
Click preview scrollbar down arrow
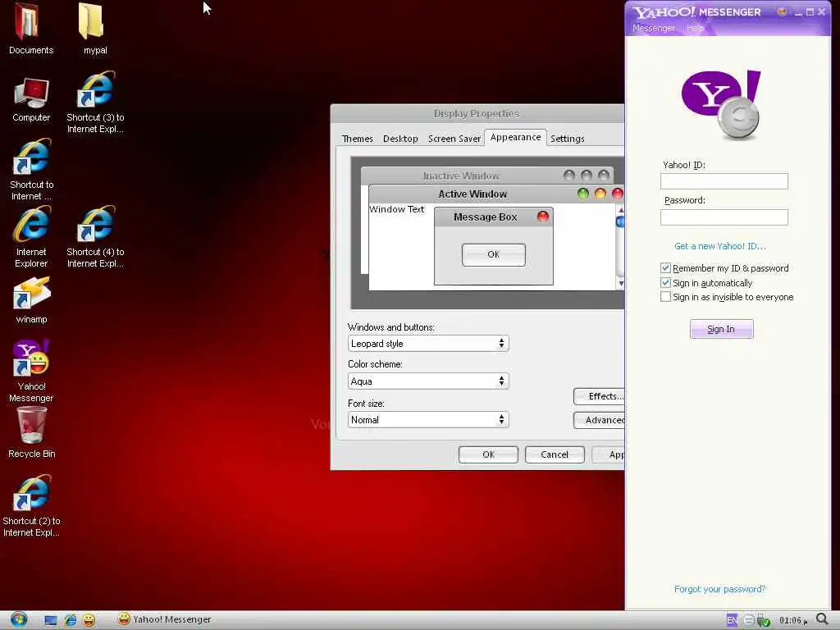pyautogui.click(x=620, y=283)
